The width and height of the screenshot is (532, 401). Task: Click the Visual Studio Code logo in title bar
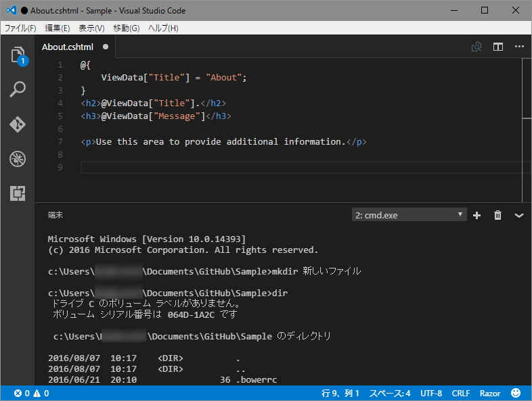12,10
